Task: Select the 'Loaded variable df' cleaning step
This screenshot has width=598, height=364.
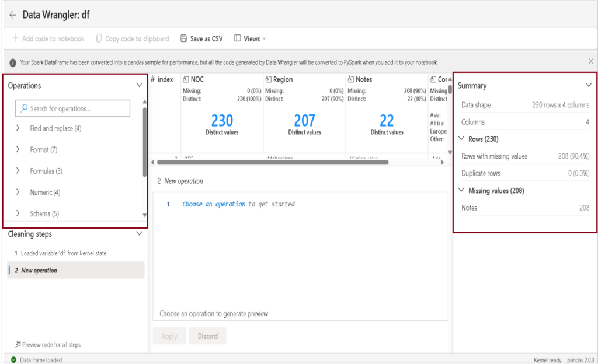Action: [64, 253]
